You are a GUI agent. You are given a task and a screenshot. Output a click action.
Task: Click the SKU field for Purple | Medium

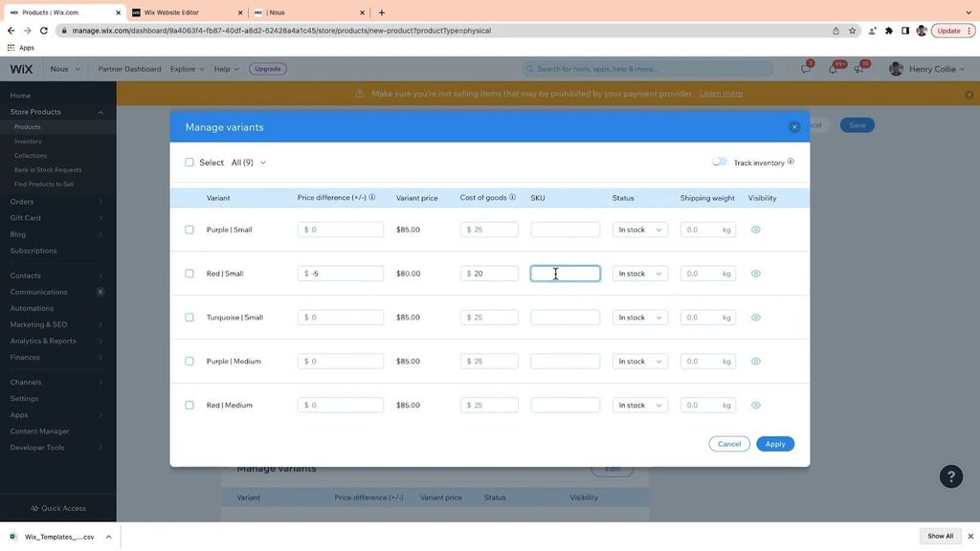566,361
